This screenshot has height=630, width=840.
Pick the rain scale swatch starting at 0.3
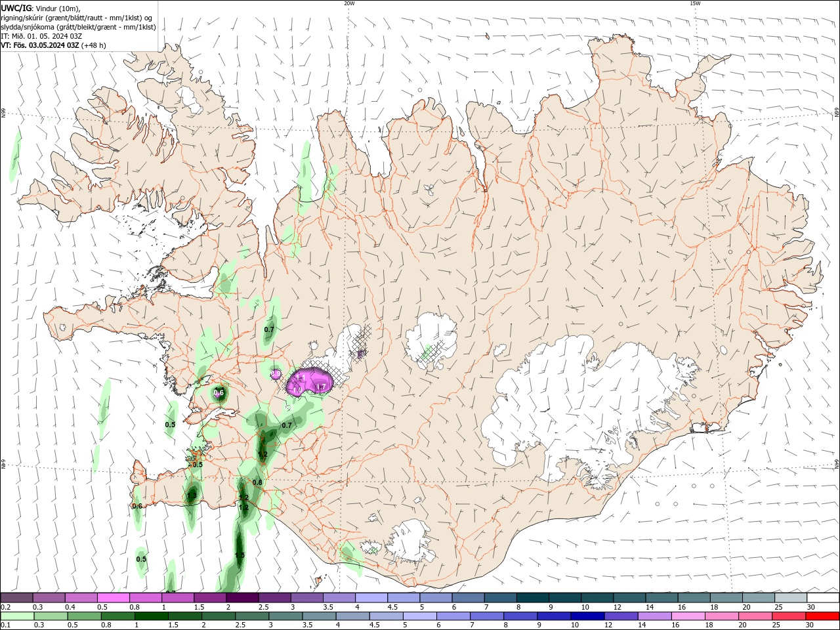point(51,616)
